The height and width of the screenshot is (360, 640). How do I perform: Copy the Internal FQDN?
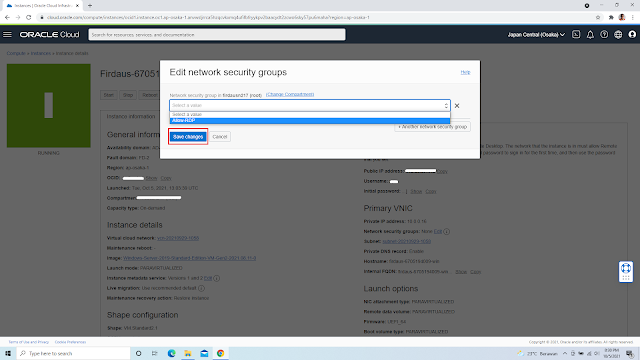point(476,271)
